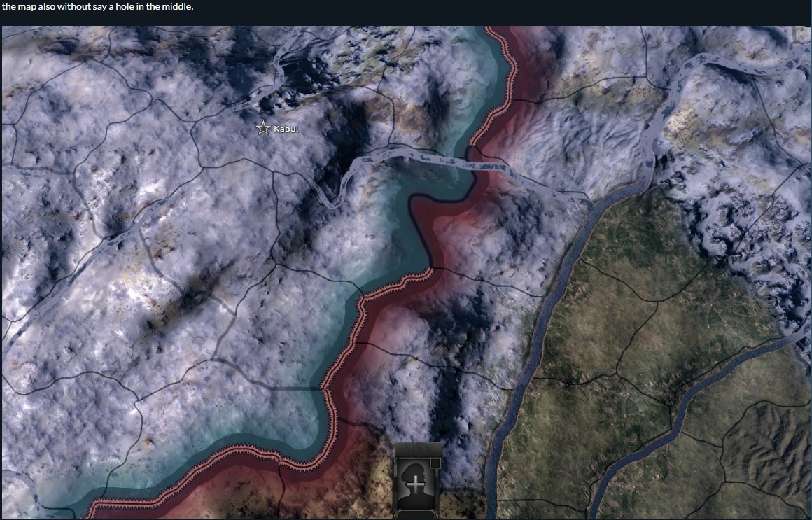Viewport: 812px width, 520px height.
Task: Click the dark frame bordering the division counter
Action: 394,490
